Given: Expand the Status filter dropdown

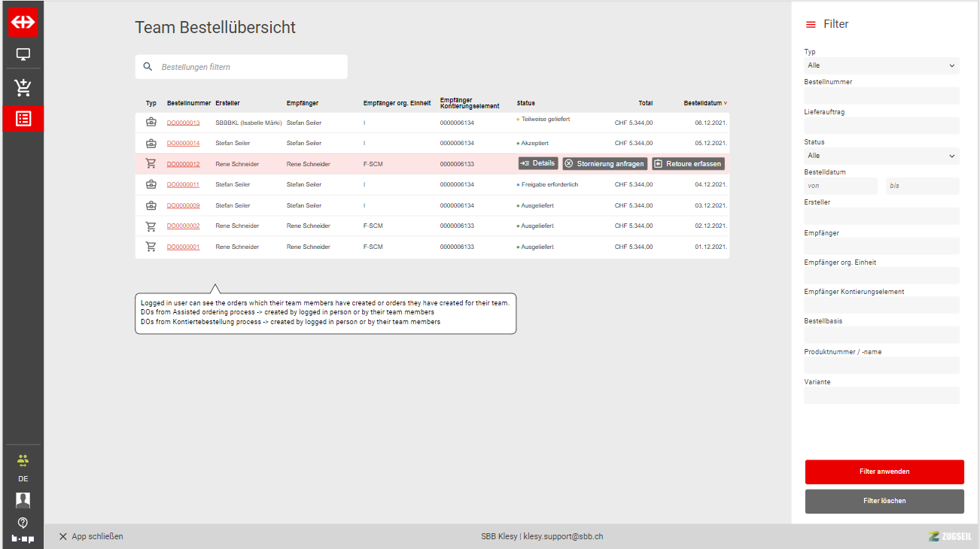Looking at the screenshot, I should coord(881,156).
